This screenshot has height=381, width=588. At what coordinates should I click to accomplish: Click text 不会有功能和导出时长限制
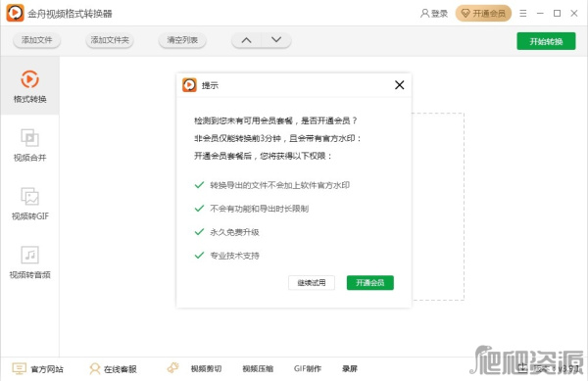click(x=259, y=209)
